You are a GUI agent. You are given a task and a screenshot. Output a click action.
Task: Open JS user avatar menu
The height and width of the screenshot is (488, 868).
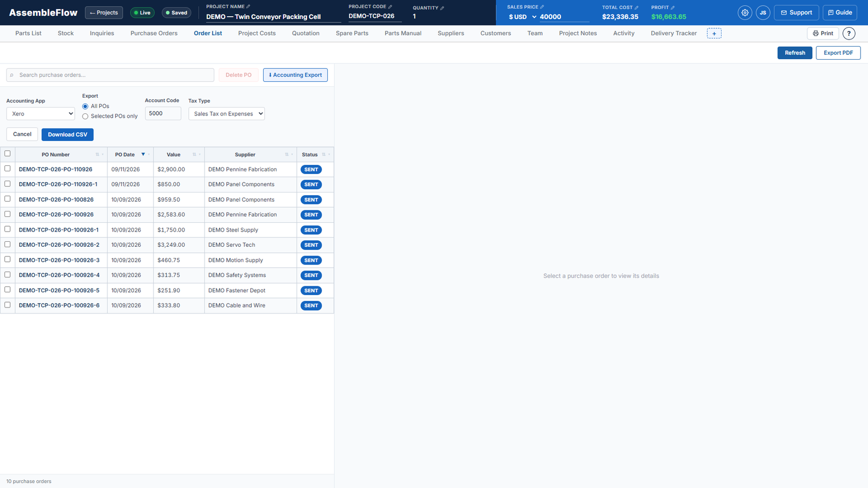(763, 12)
